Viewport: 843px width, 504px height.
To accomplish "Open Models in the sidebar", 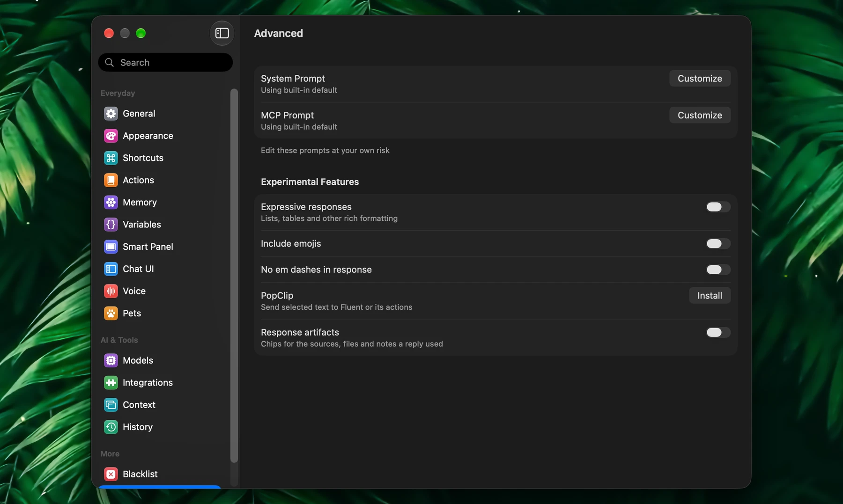I will tap(138, 360).
